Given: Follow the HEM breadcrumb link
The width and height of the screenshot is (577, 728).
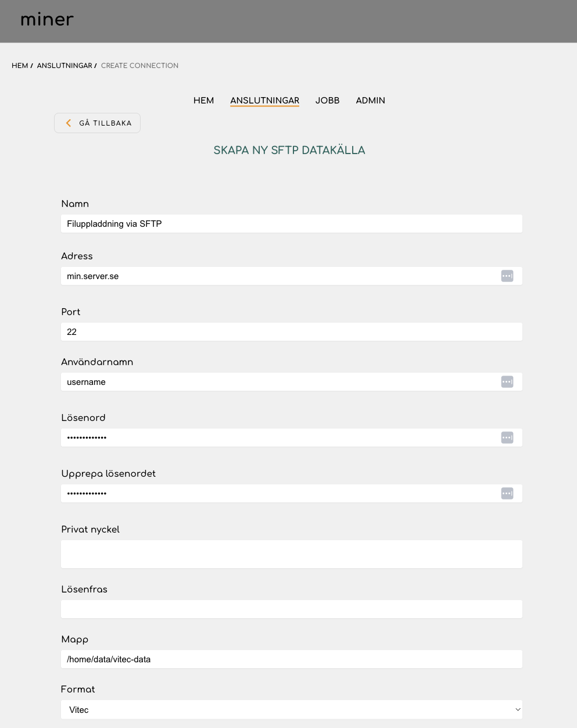Looking at the screenshot, I should tap(20, 66).
